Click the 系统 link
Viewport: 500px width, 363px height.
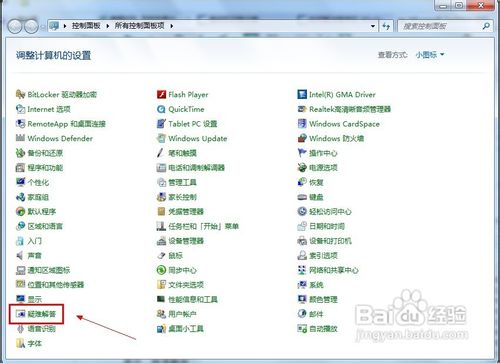(316, 285)
